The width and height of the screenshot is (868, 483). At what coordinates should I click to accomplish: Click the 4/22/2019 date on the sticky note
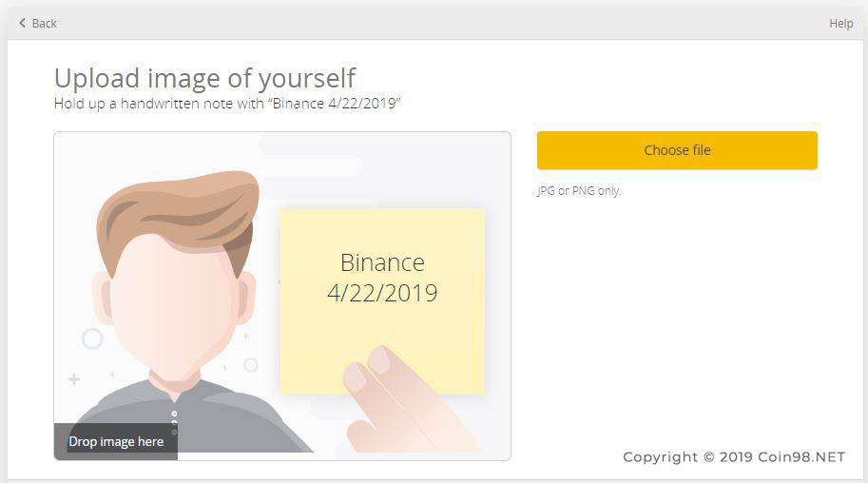[x=382, y=293]
